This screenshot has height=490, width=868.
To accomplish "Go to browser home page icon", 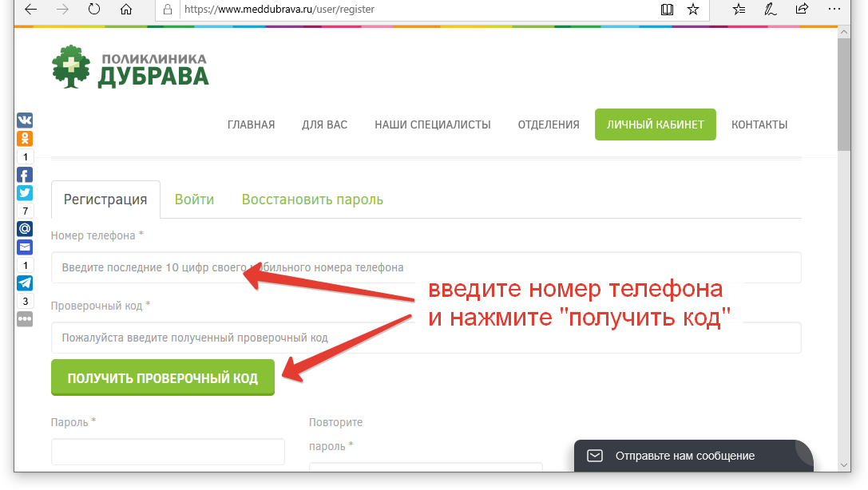I will click(x=126, y=10).
